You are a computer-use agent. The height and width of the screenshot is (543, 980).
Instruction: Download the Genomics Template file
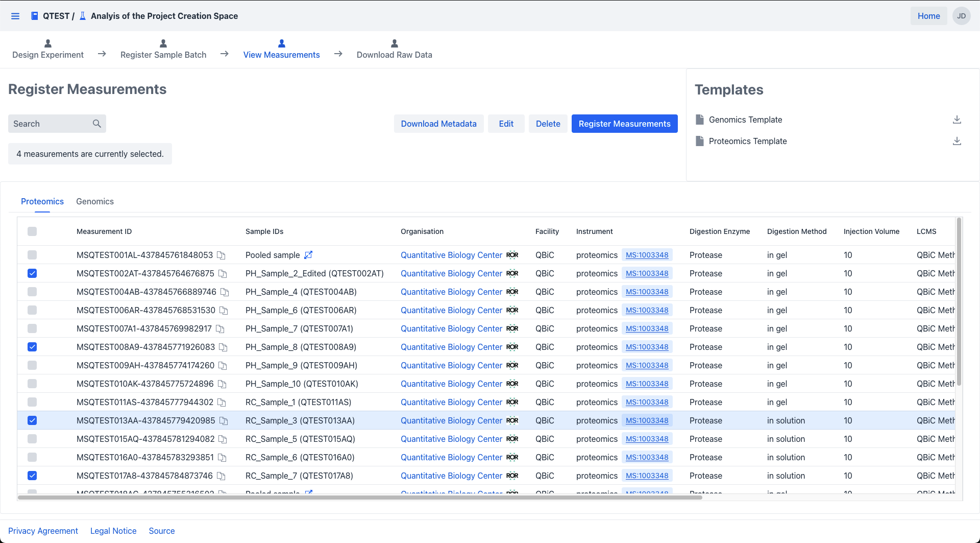(957, 120)
